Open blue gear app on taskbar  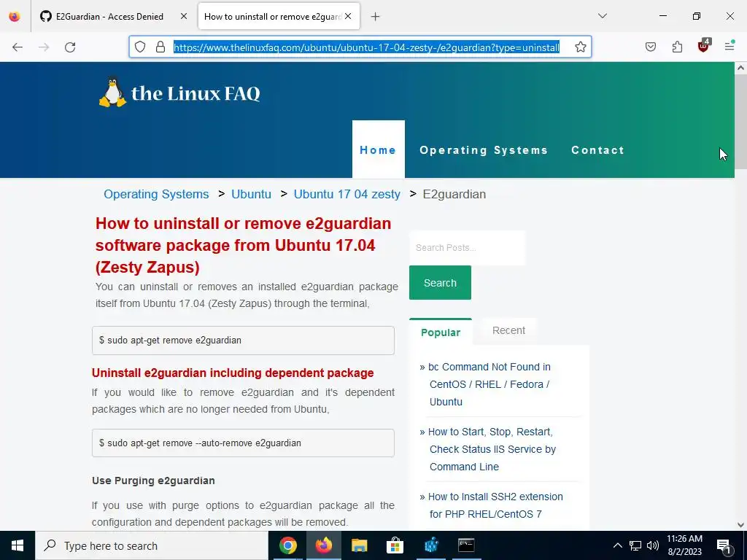point(430,545)
